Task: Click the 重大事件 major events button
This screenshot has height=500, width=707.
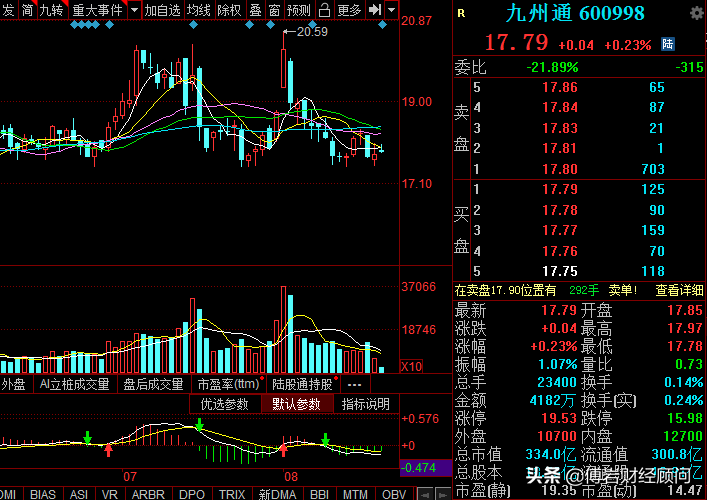Action: point(97,10)
